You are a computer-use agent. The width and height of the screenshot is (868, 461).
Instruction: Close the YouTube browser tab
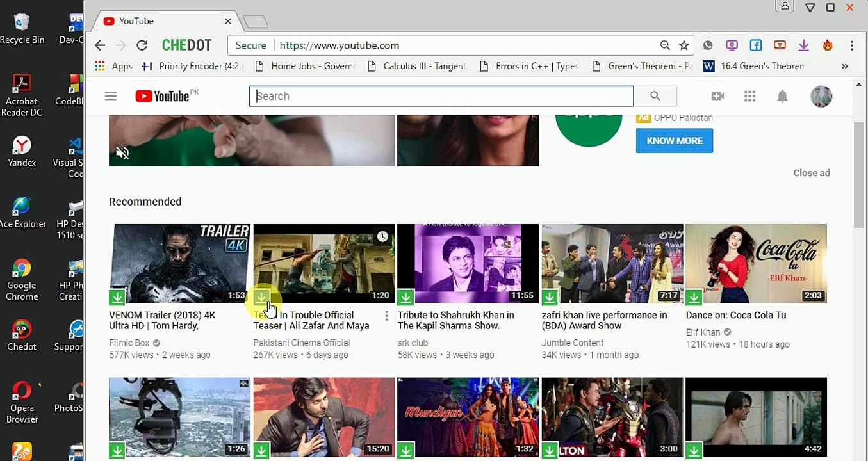coord(227,21)
